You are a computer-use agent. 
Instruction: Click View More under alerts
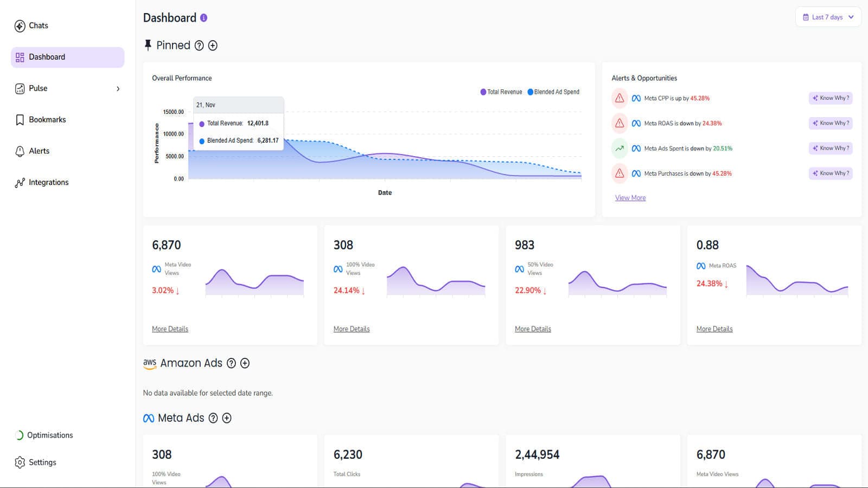(x=630, y=198)
